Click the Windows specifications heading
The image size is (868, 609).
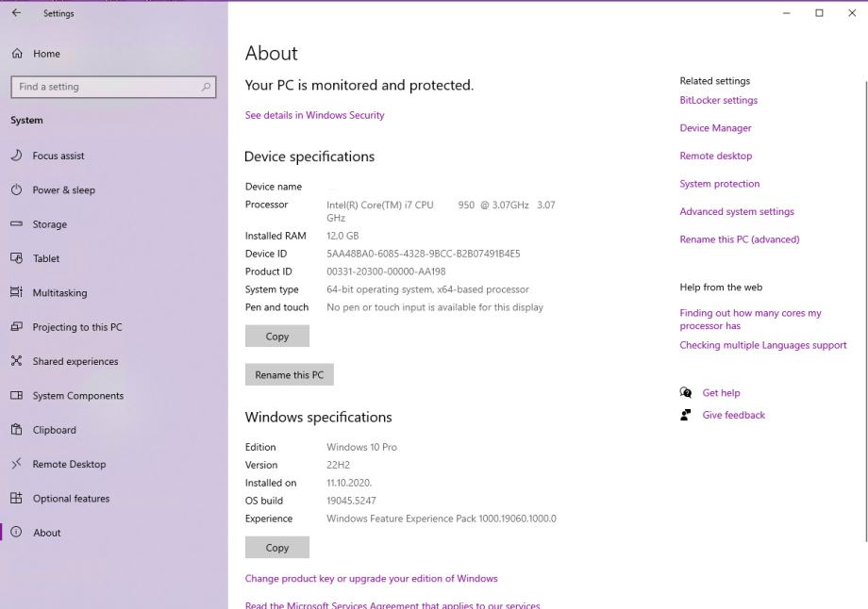(x=318, y=417)
